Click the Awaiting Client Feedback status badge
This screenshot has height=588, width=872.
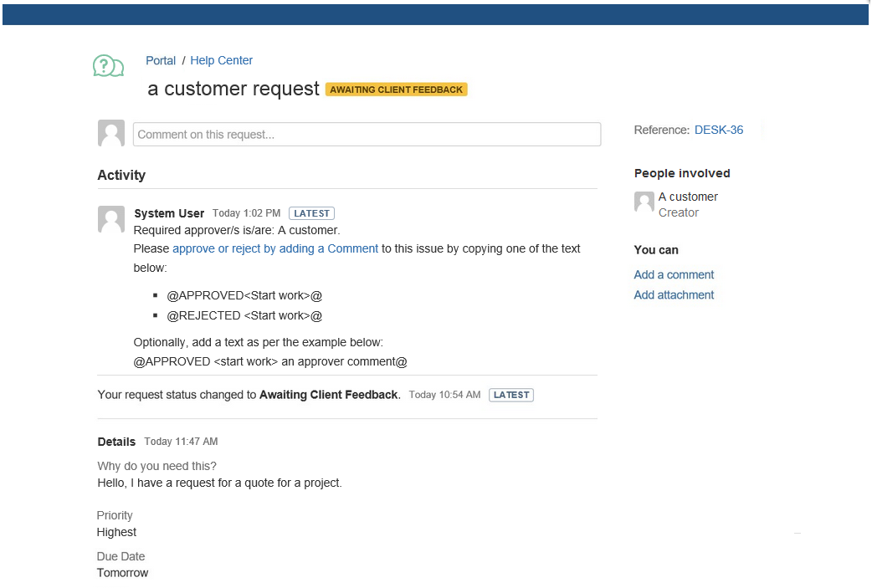point(396,89)
